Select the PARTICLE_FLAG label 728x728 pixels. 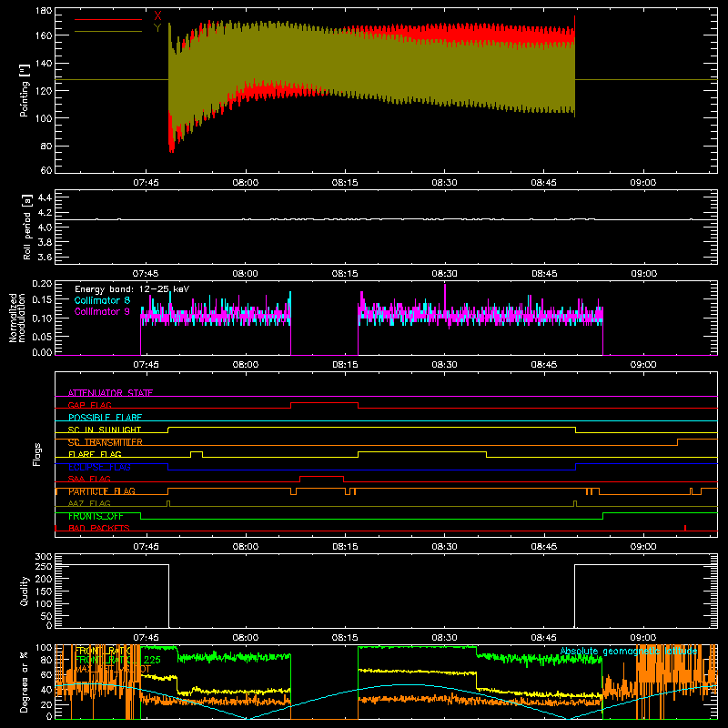tap(102, 491)
